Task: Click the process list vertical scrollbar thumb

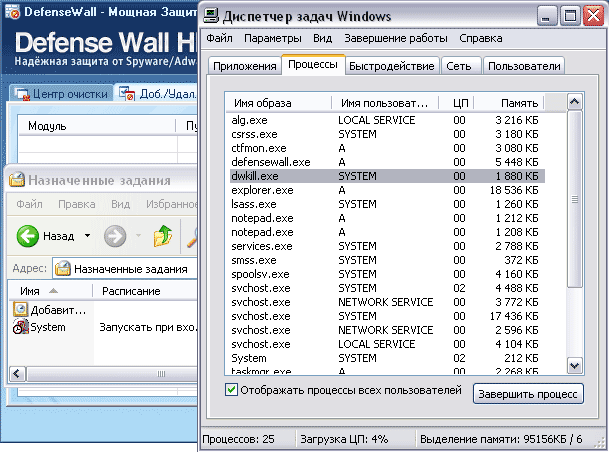Action: [574, 199]
